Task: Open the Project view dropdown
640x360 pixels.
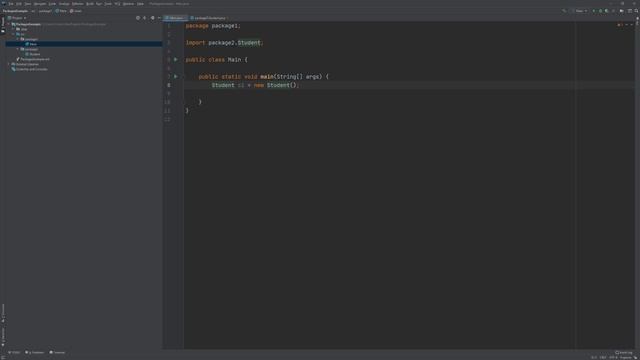Action: [x=17, y=18]
